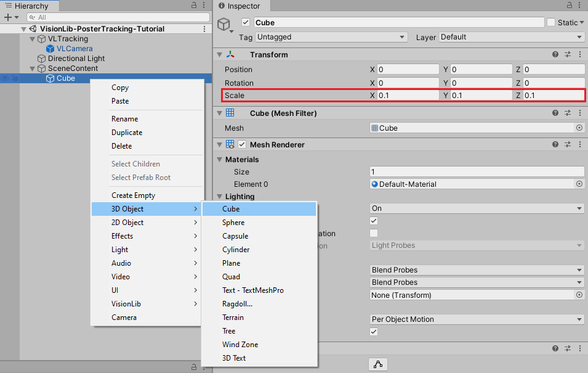Open the Transform component preset selector icon

pyautogui.click(x=567, y=55)
